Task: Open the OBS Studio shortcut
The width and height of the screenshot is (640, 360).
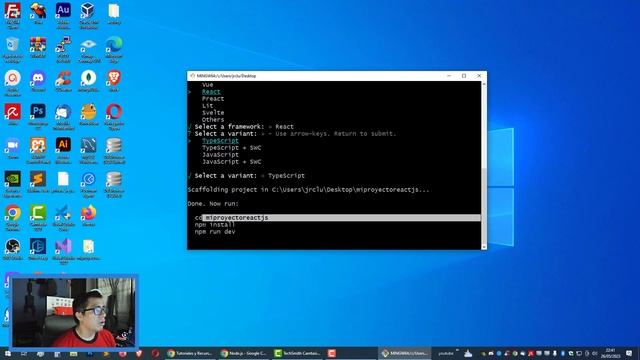Action: pos(12,246)
